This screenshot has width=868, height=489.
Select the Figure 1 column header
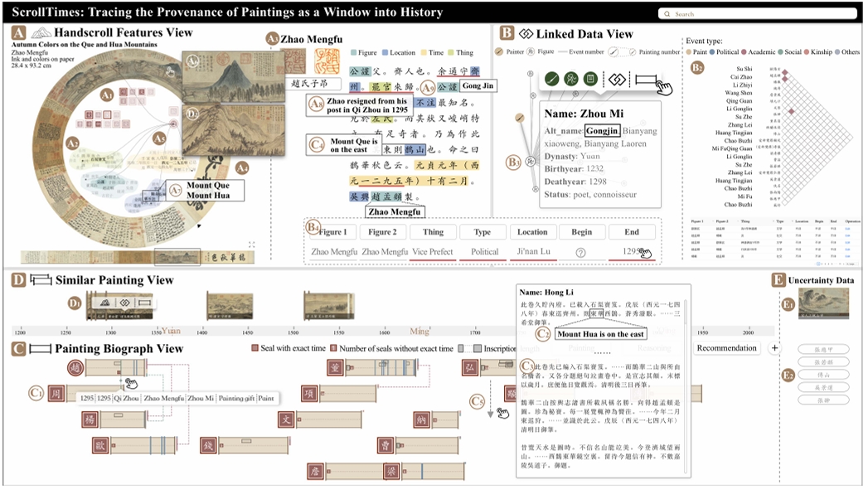(333, 232)
